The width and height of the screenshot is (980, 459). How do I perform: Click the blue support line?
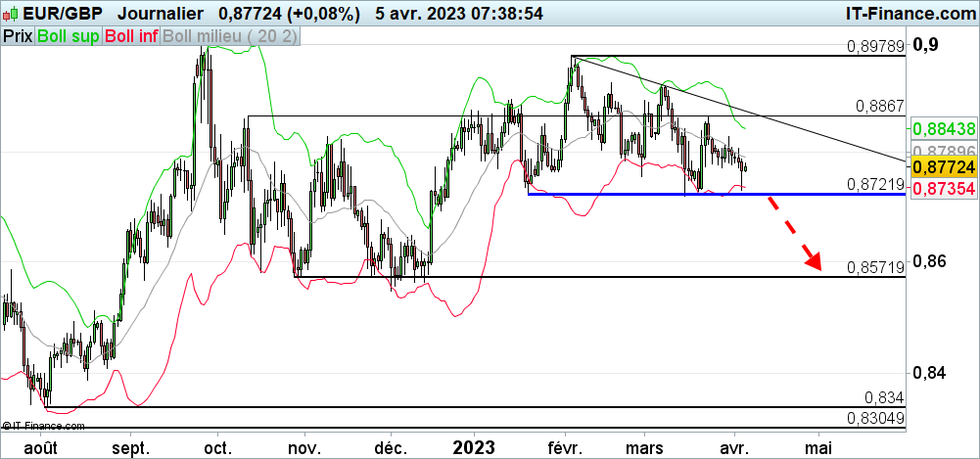pos(636,194)
